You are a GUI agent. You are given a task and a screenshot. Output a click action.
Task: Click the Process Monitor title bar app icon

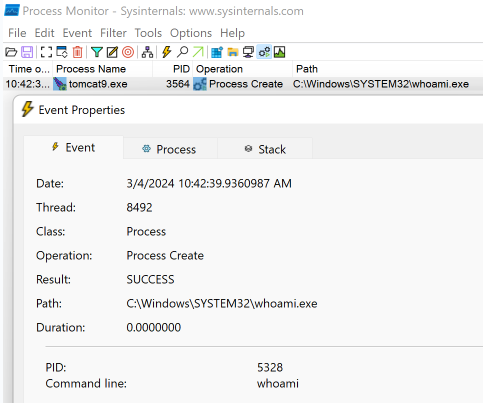click(x=12, y=11)
